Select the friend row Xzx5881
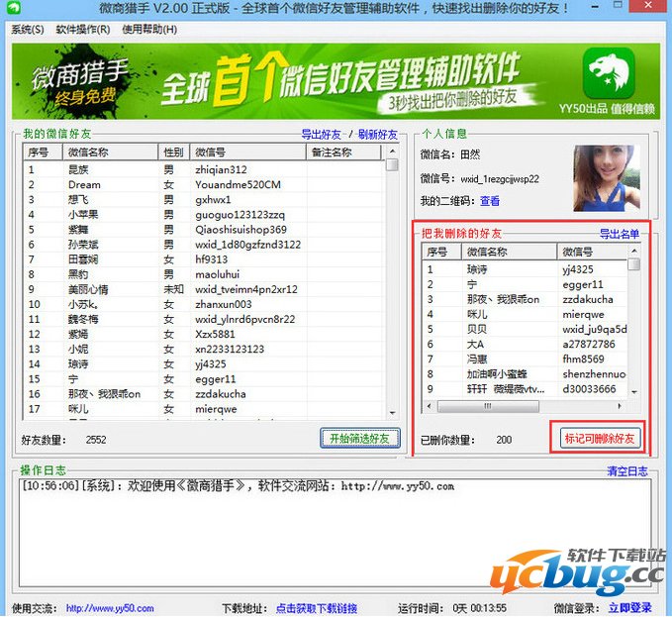Image resolution: width=672 pixels, height=617 pixels. [x=203, y=334]
